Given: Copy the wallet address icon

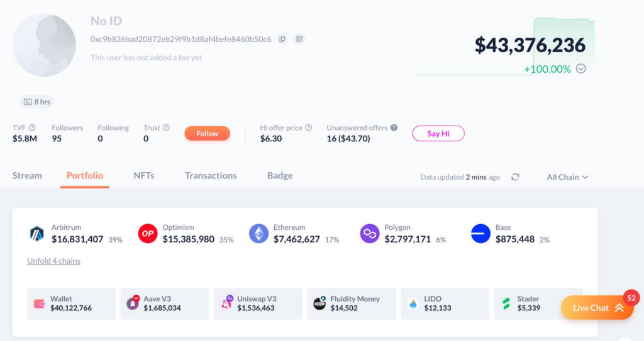Looking at the screenshot, I should tap(282, 39).
